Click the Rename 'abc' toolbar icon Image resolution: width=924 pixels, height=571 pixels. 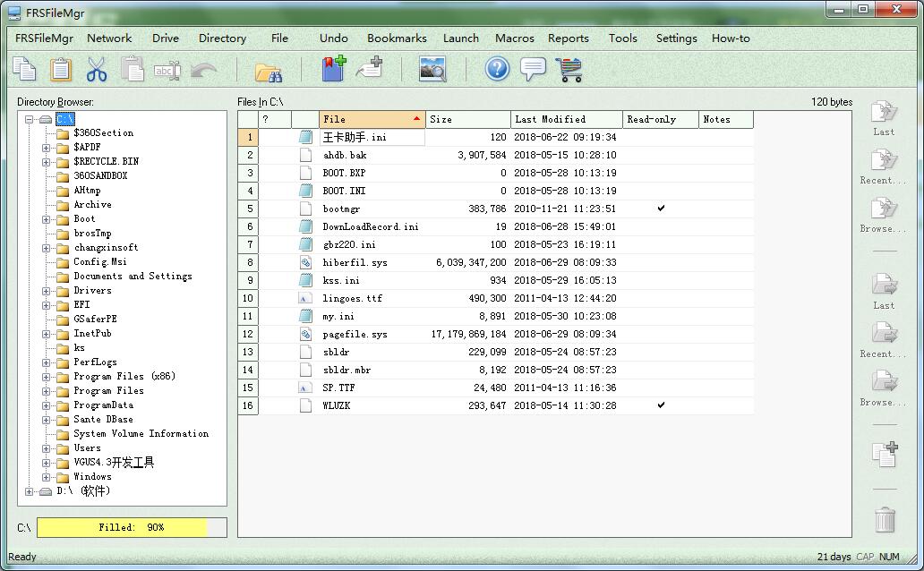pos(167,71)
